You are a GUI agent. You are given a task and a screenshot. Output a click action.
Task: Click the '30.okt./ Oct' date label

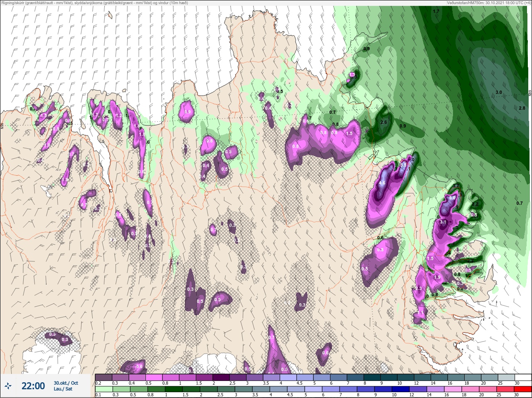pos(66,383)
